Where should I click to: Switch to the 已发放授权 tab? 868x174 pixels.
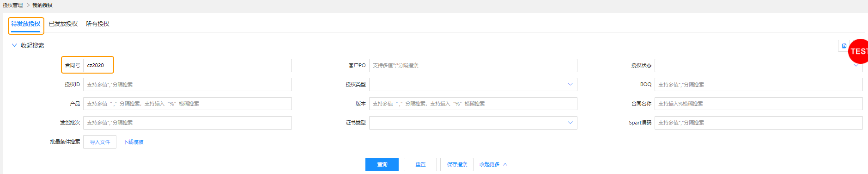coord(63,24)
